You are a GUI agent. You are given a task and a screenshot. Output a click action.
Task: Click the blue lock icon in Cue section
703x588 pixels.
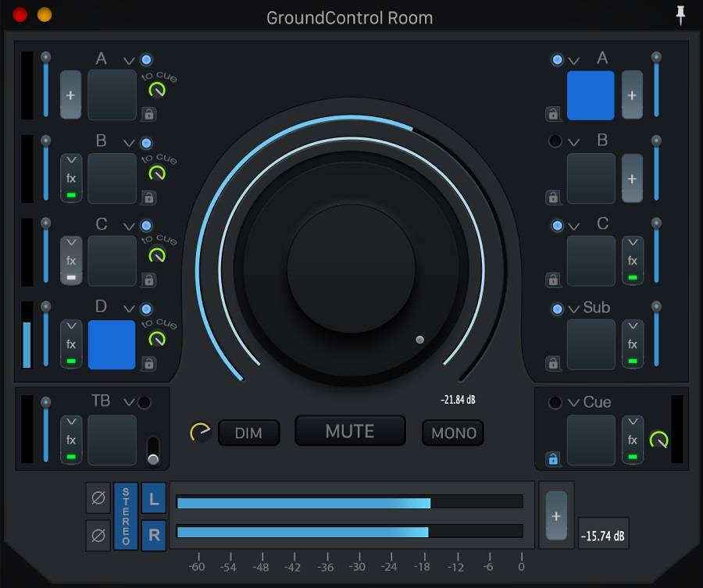pos(553,458)
